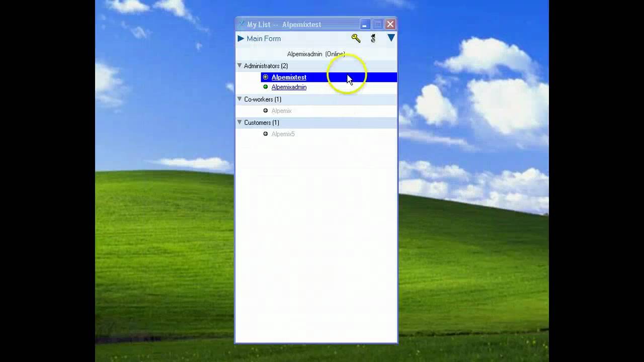Open the blue down-arrow menu in toolbar
The image size is (644, 362).
pos(391,38)
